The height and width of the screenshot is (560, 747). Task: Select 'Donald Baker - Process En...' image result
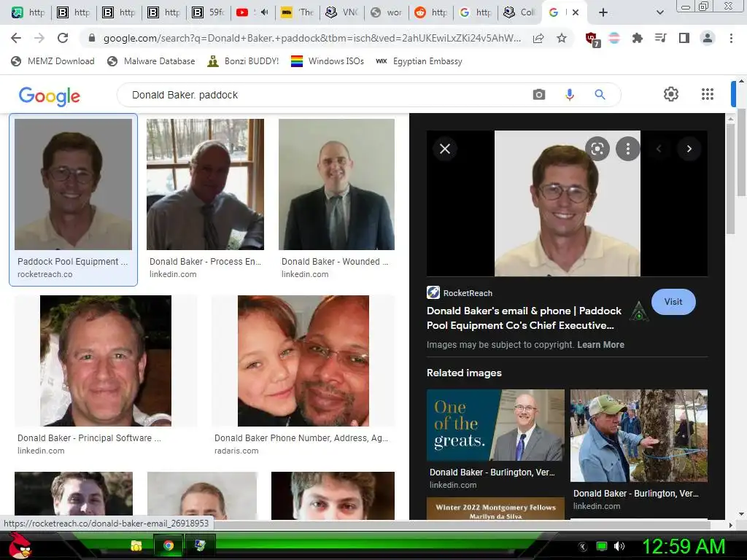(205, 184)
